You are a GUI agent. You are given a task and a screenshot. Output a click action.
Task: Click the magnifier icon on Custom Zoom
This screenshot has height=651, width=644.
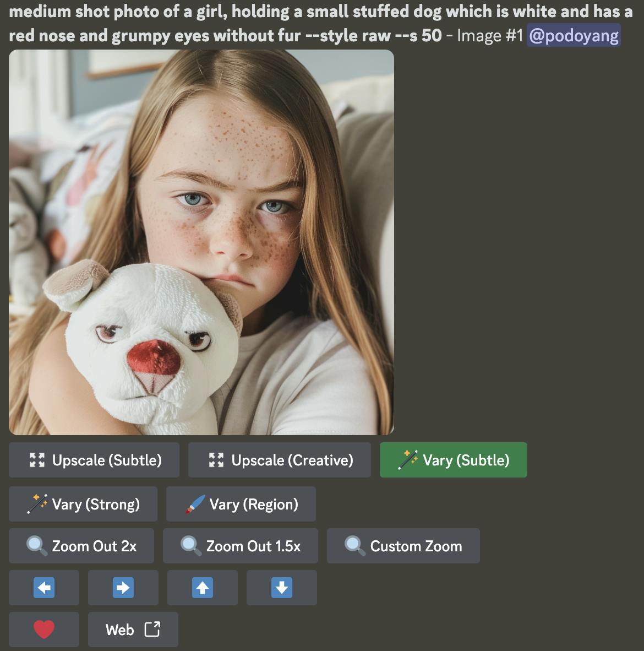coord(355,546)
